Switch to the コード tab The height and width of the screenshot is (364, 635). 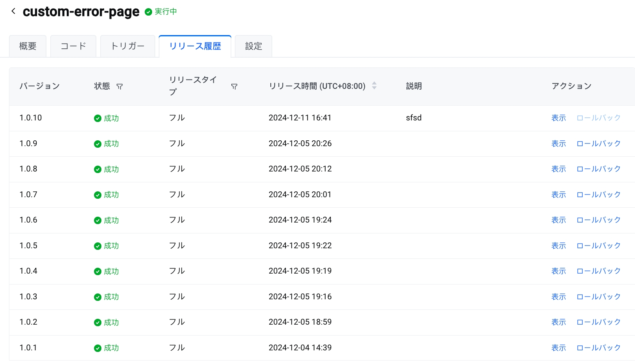[x=73, y=46]
